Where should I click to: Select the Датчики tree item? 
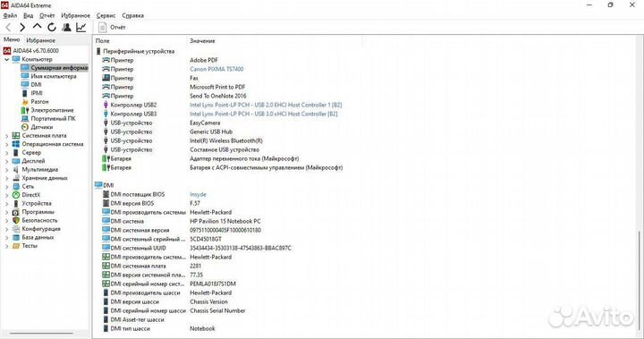(x=37, y=127)
